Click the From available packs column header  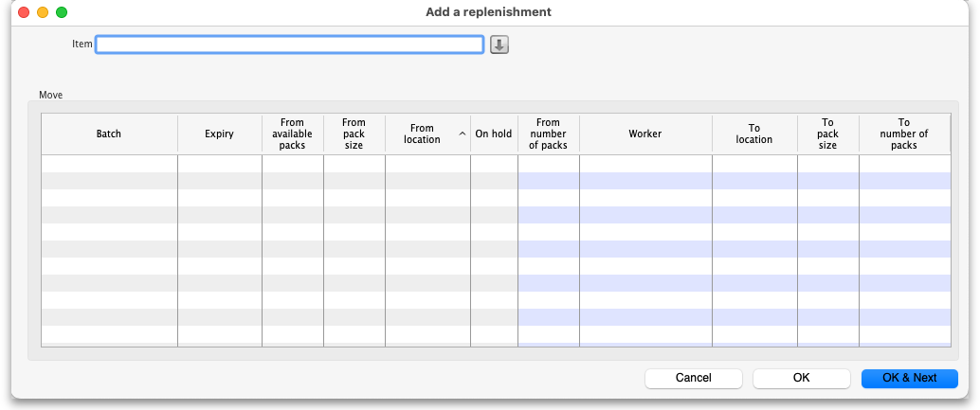(292, 134)
